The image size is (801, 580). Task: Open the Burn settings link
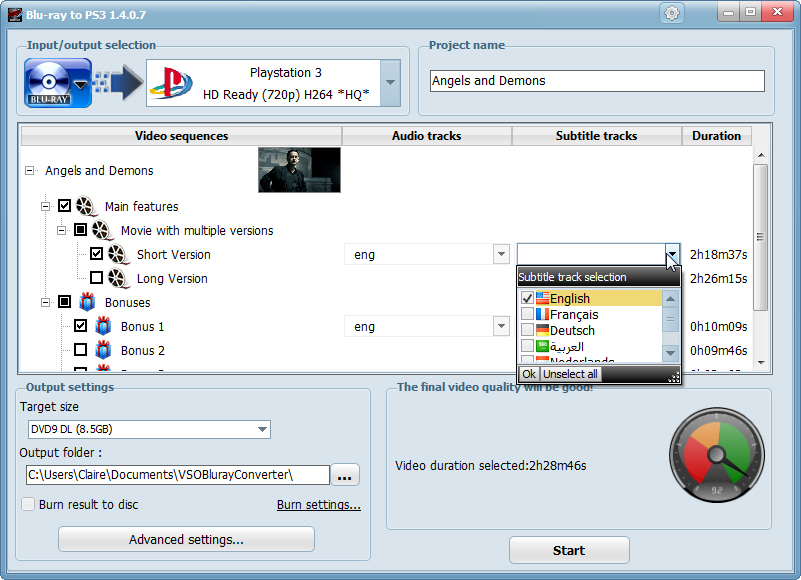319,505
